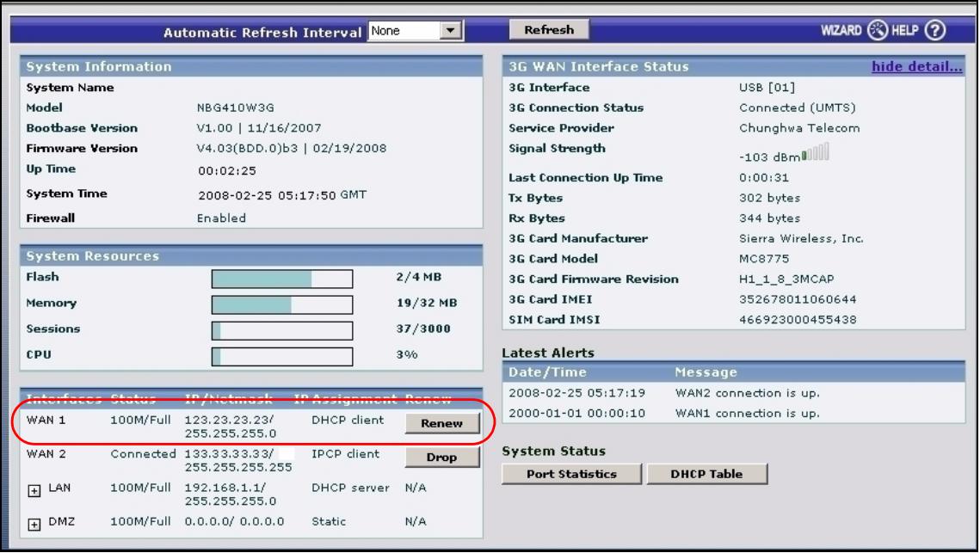
Task: Click the DHCP server assignment text
Action: pyautogui.click(x=351, y=488)
